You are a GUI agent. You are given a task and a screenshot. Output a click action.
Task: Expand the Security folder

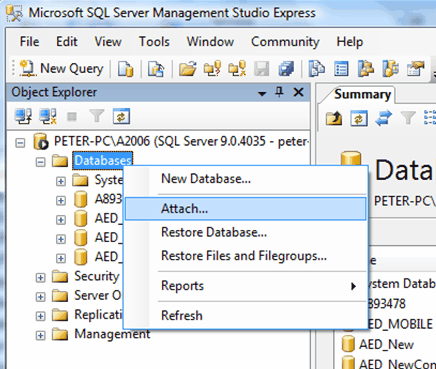click(40, 277)
